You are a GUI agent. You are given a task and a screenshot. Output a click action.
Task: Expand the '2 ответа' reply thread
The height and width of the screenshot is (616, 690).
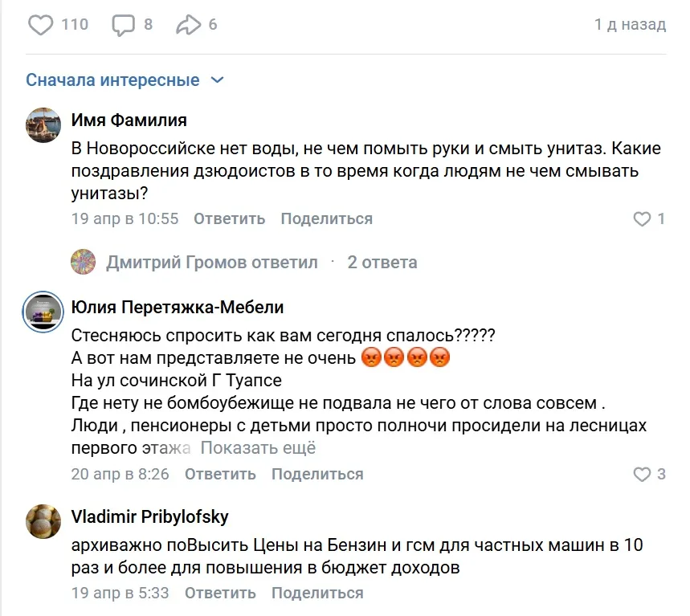click(x=382, y=262)
